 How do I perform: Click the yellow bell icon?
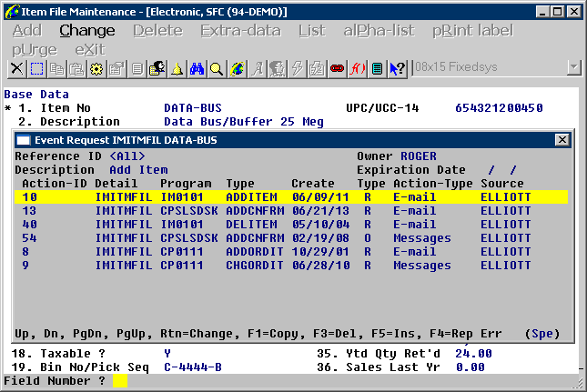tap(177, 69)
